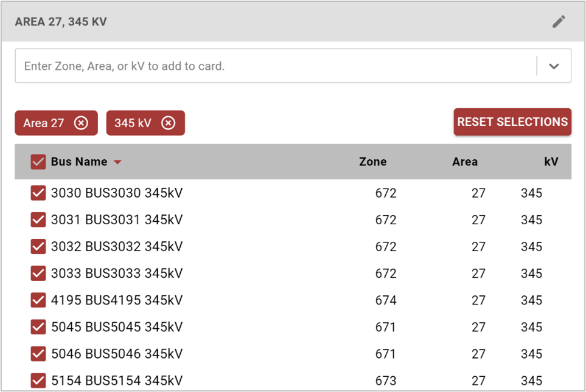Image resolution: width=586 pixels, height=392 pixels.
Task: Toggle the 5154 BUS5154 345kV checkbox
Action: point(38,380)
